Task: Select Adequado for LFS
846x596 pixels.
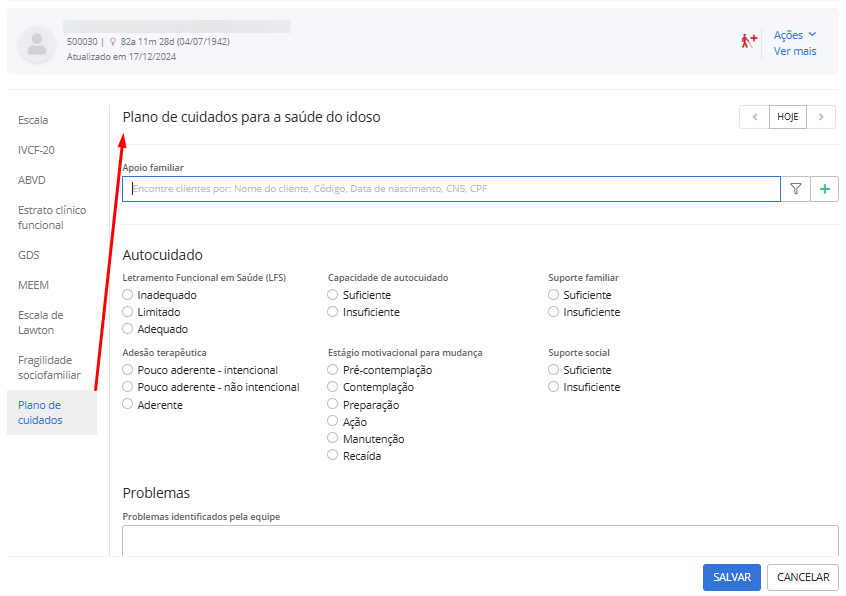Action: click(x=127, y=328)
